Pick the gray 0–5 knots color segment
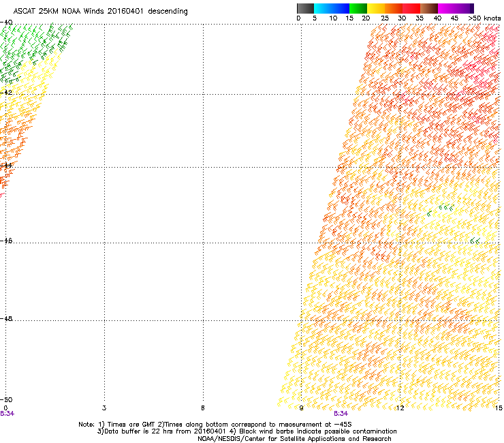This screenshot has height=443, width=504. coord(305,8)
